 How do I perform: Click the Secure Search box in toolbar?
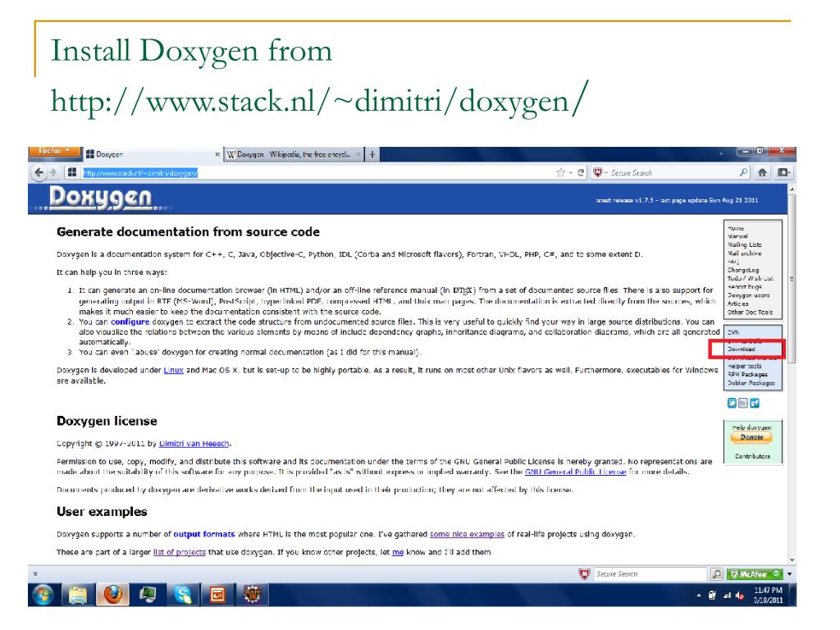(x=673, y=172)
